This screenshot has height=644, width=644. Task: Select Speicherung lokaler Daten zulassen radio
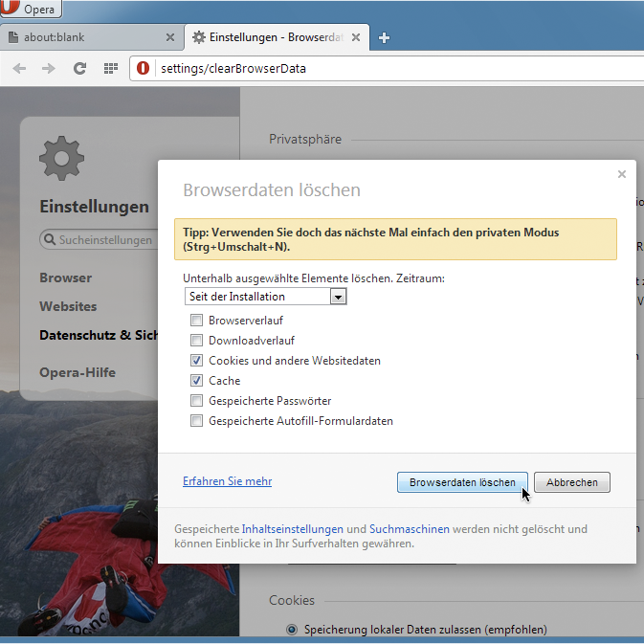point(292,630)
